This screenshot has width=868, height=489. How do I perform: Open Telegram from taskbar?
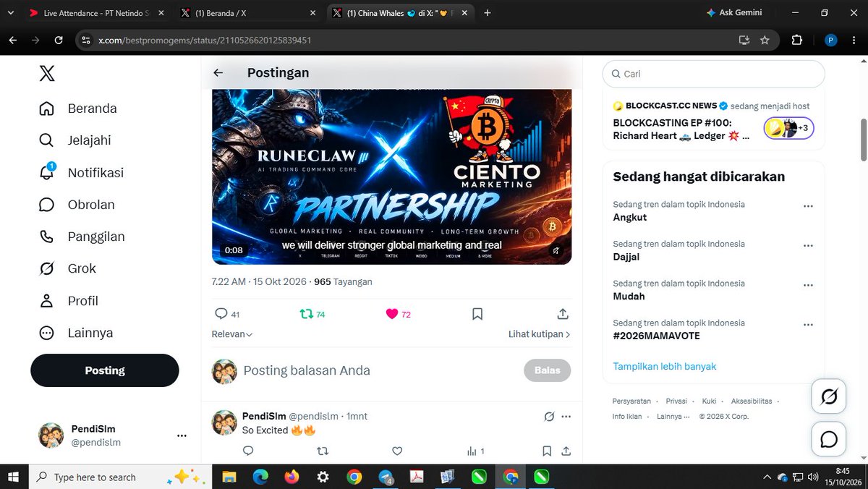(386, 477)
